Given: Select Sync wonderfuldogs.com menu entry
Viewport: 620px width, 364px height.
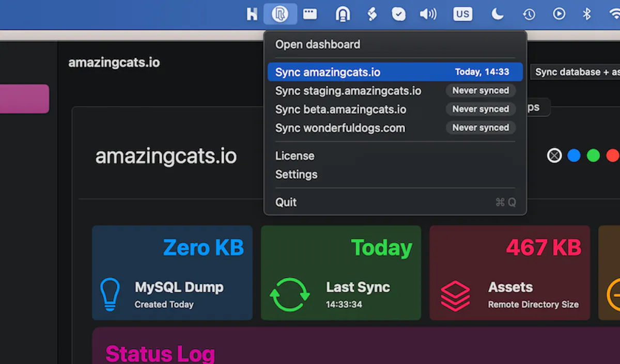Looking at the screenshot, I should coord(395,128).
